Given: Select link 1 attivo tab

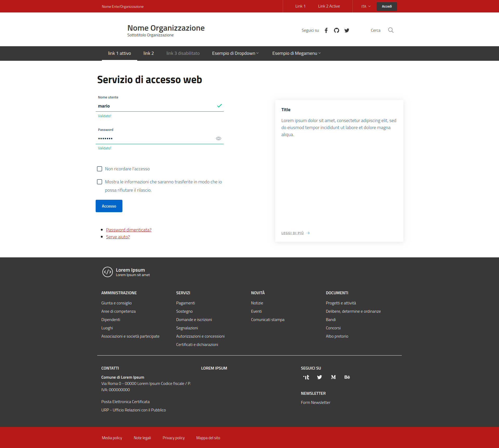Looking at the screenshot, I should click(120, 53).
